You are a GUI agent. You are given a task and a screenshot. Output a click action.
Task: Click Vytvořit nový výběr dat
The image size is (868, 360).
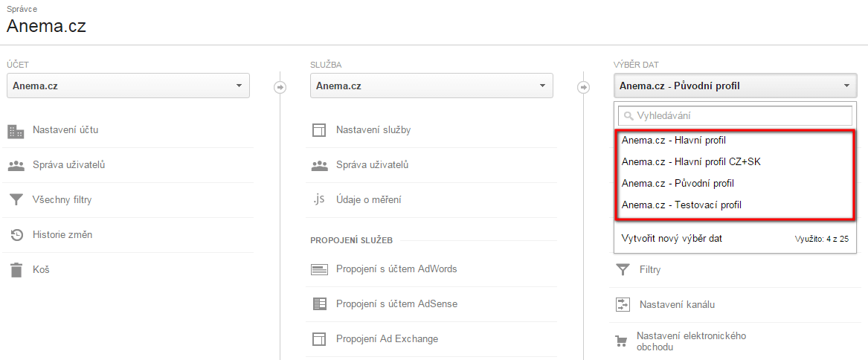pyautogui.click(x=672, y=239)
